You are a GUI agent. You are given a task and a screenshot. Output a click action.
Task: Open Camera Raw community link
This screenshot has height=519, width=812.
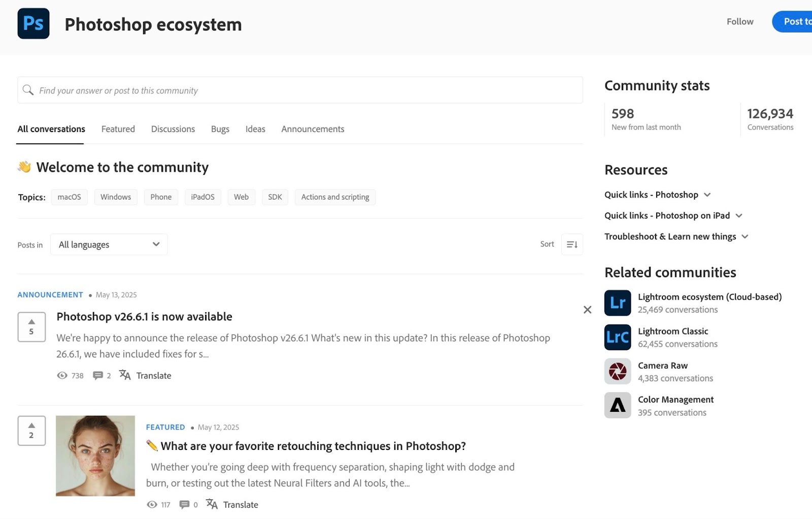click(x=663, y=365)
